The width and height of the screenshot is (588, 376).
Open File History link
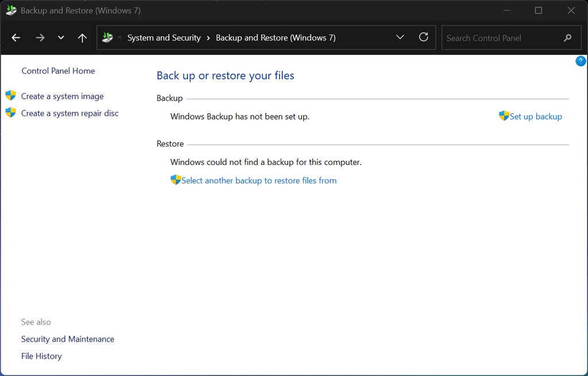(x=41, y=356)
